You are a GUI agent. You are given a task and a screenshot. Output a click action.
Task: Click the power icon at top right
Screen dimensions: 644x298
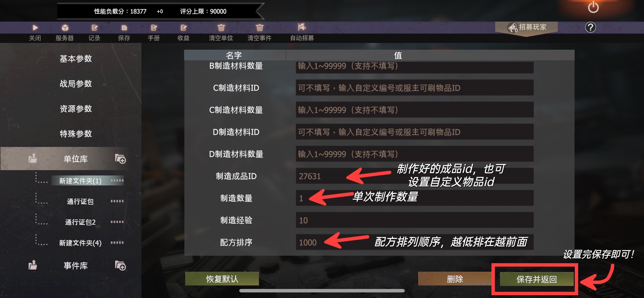tap(593, 7)
